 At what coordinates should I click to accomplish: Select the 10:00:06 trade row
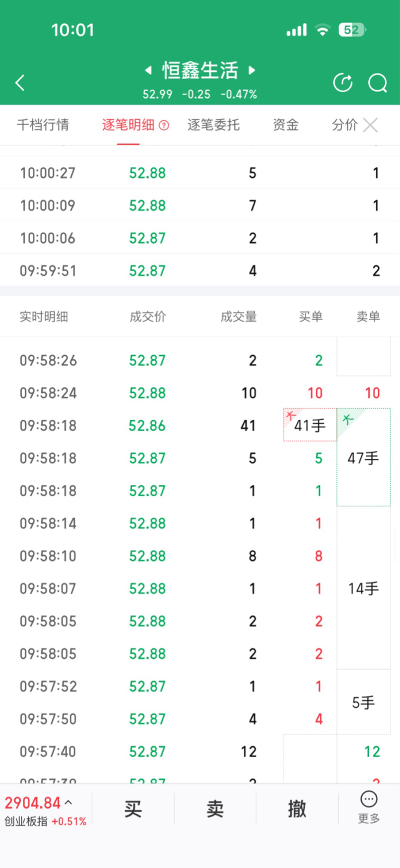[200, 238]
